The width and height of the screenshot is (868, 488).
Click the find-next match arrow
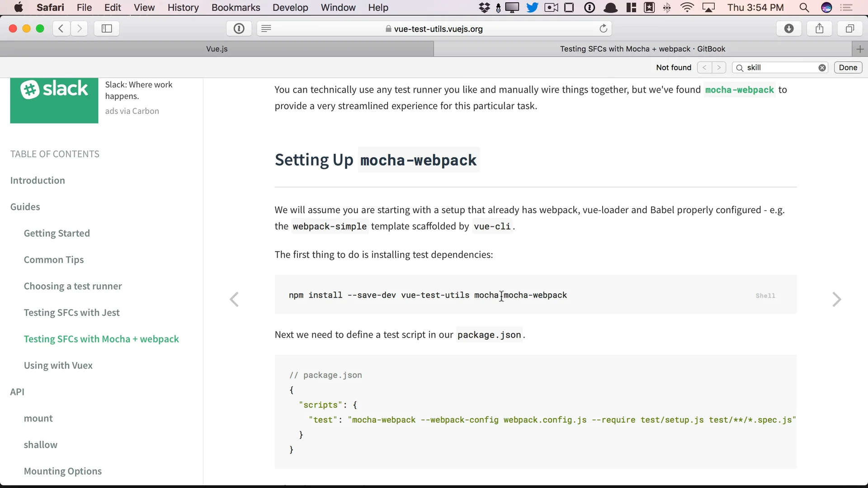(x=719, y=68)
